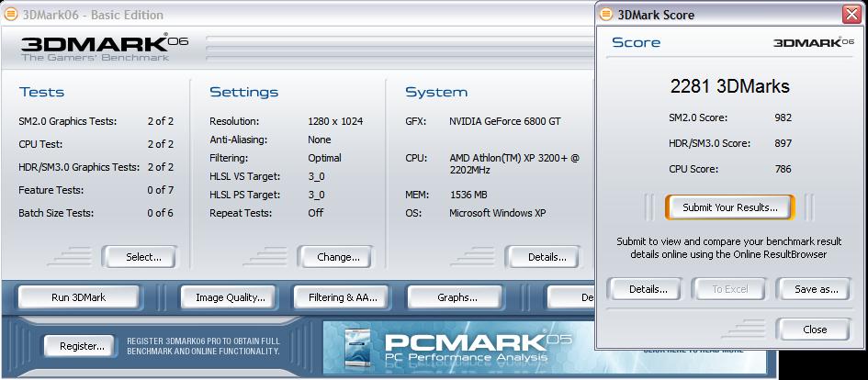868x380 pixels.
Task: Click the Settings section heading
Action: point(243,93)
